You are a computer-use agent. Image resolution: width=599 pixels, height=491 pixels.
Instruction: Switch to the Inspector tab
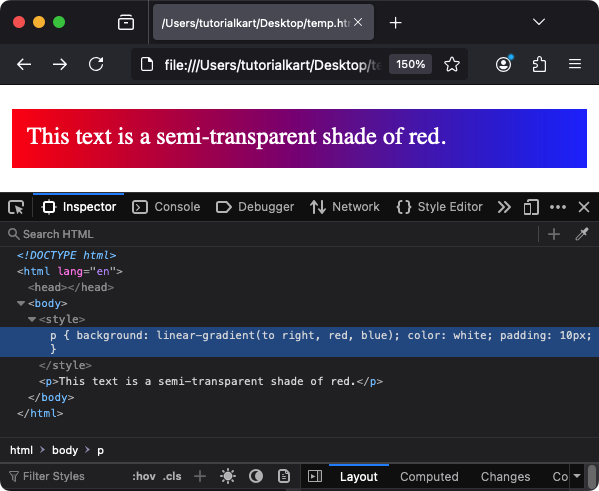point(79,207)
